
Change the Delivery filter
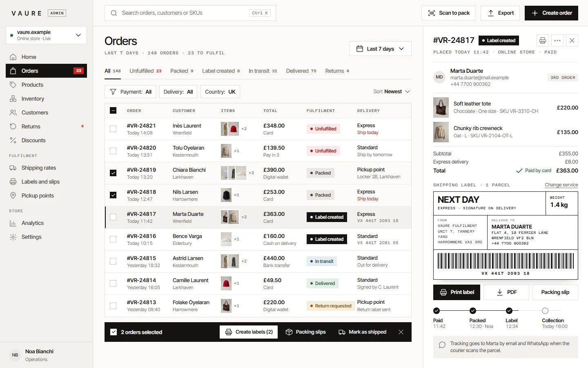click(178, 92)
